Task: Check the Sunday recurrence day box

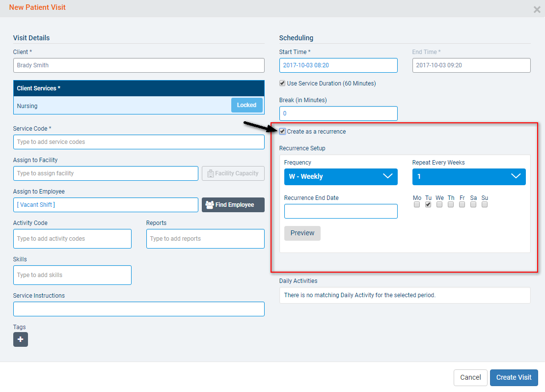Action: pos(485,205)
